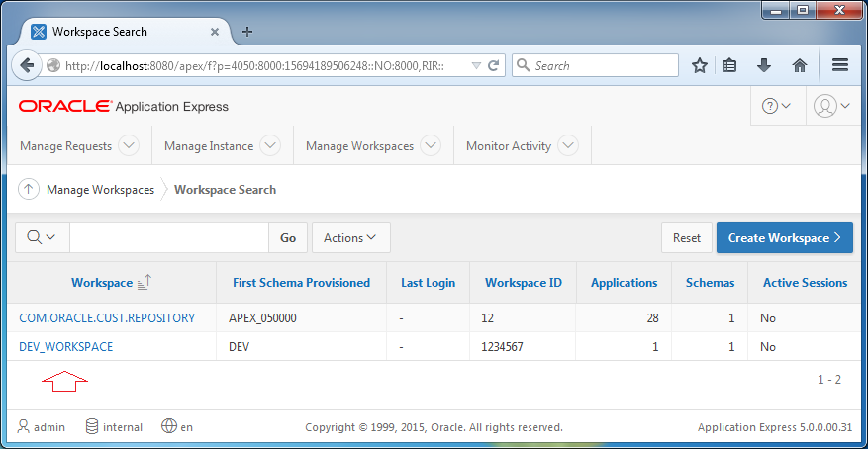The image size is (868, 449).
Task: Expand the Manage Instance dropdown arrow
Action: coord(270,146)
